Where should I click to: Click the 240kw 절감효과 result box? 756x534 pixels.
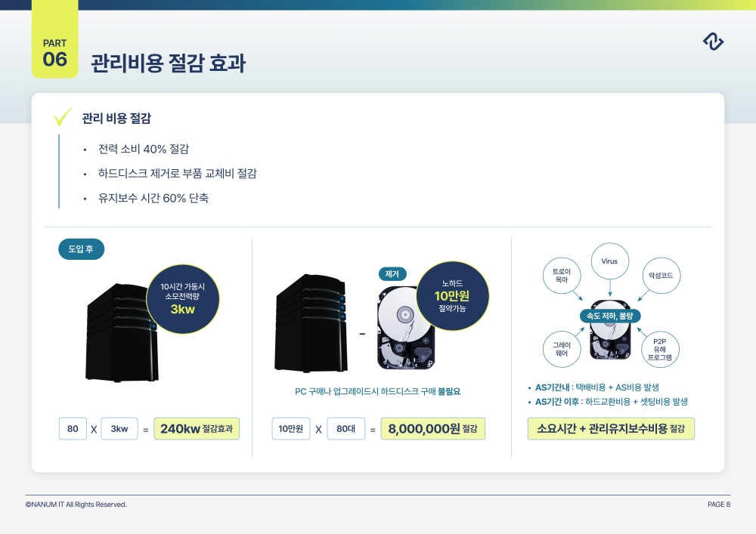pyautogui.click(x=197, y=428)
